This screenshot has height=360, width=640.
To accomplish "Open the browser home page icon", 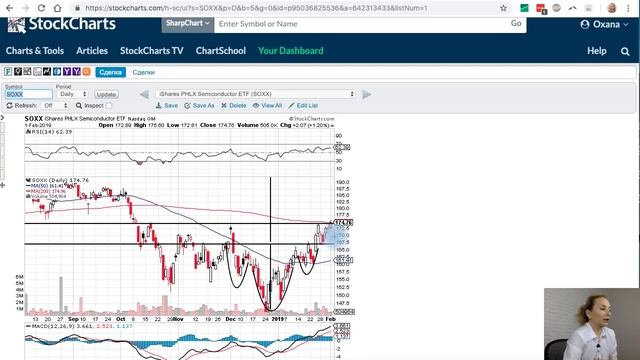I will (58, 8).
